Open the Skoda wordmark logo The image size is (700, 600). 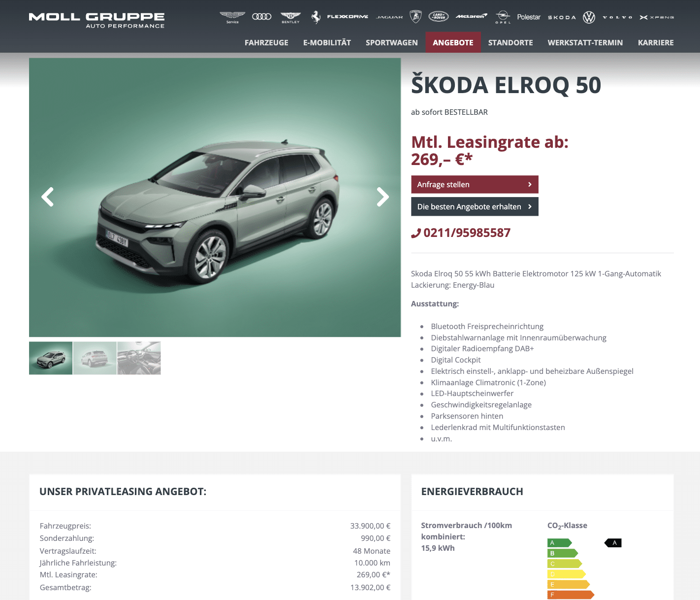(562, 17)
